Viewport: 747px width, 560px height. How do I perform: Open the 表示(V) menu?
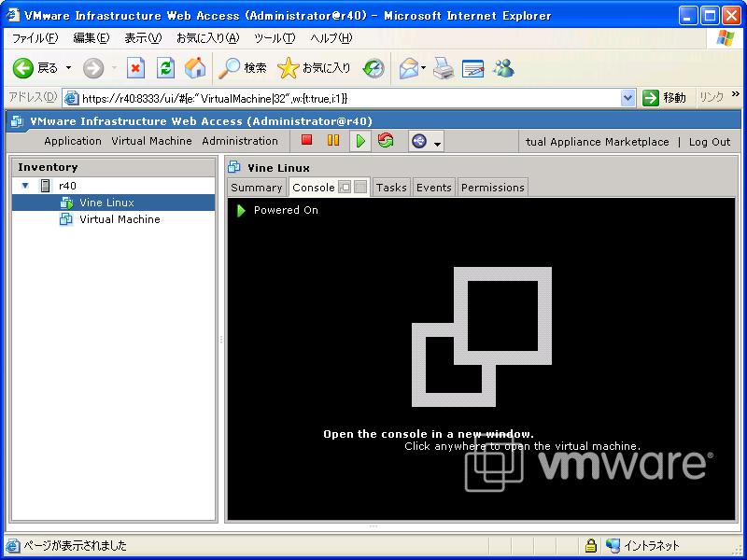pos(143,38)
